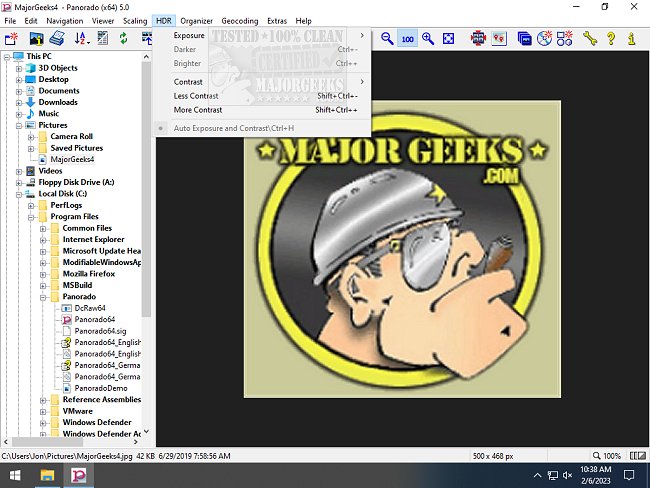Select the Windows Defender folder
The height and width of the screenshot is (488, 650).
[x=97, y=422]
